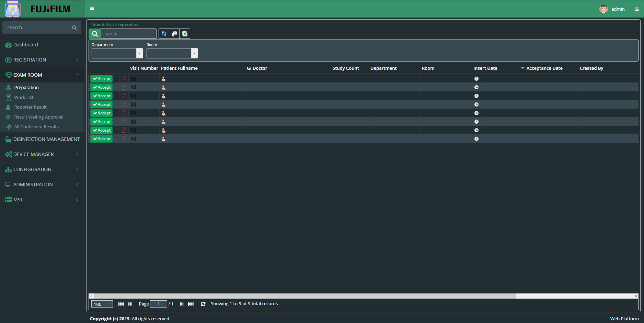
Task: Reload the grid using pager refresh icon
Action: pyautogui.click(x=203, y=304)
